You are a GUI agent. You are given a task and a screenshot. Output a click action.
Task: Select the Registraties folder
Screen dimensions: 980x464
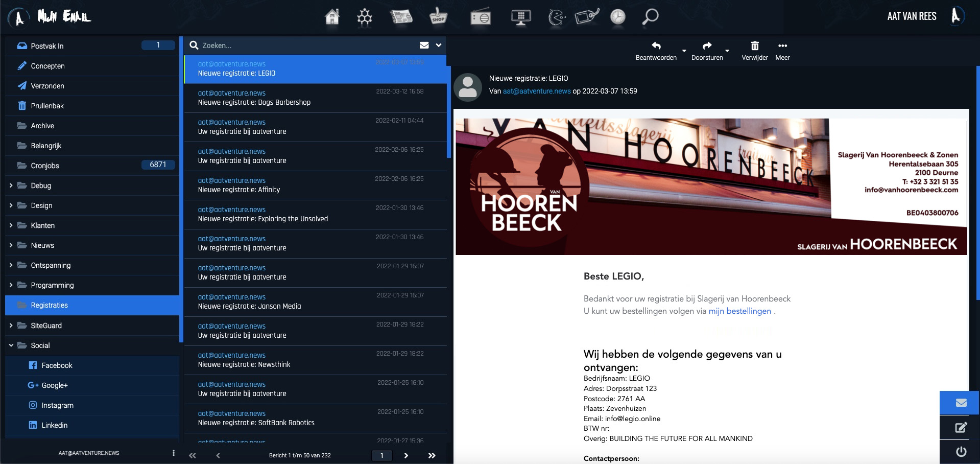click(x=92, y=305)
